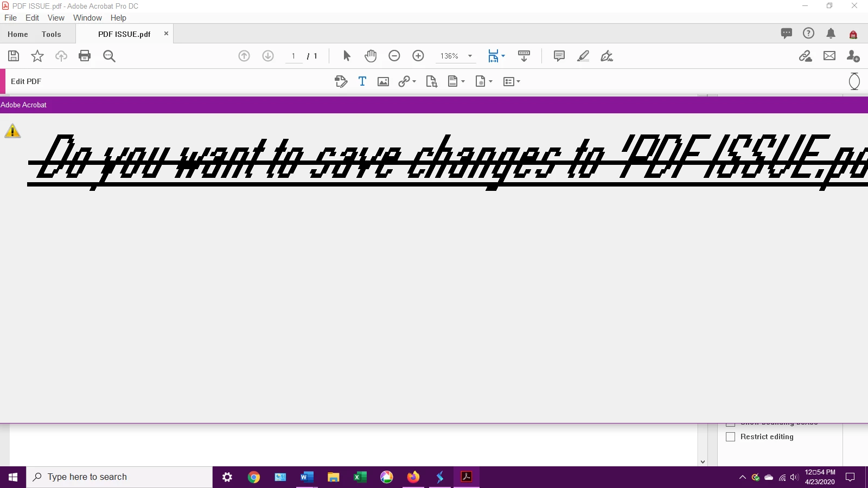
Task: Click the Save file icon
Action: 14,56
